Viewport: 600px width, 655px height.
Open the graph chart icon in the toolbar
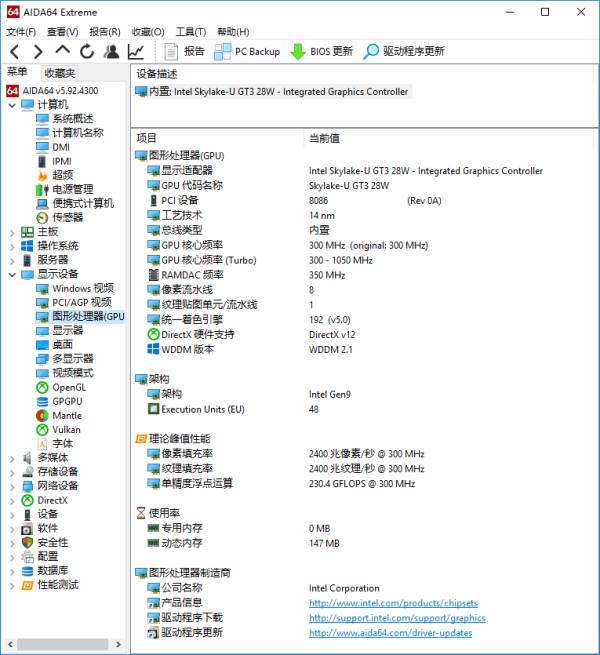(136, 52)
